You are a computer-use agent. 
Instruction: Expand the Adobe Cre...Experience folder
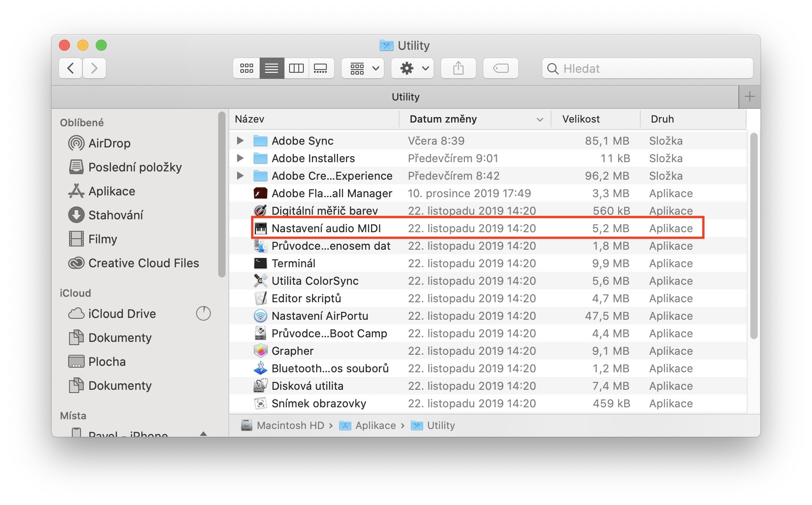tap(240, 176)
